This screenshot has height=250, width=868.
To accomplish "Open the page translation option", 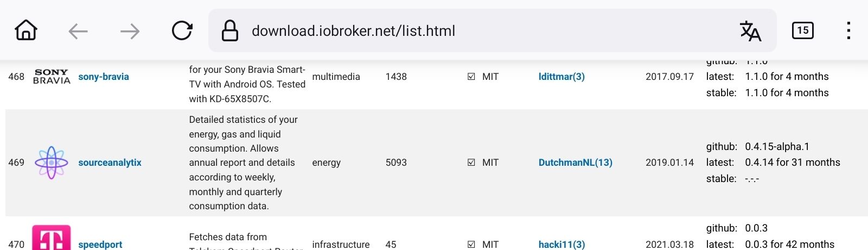I will pos(750,31).
